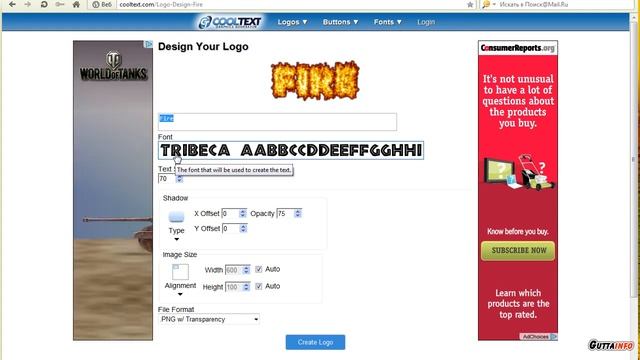This screenshot has height=360, width=640.
Task: Click the World of Tanks ad
Action: point(113,190)
